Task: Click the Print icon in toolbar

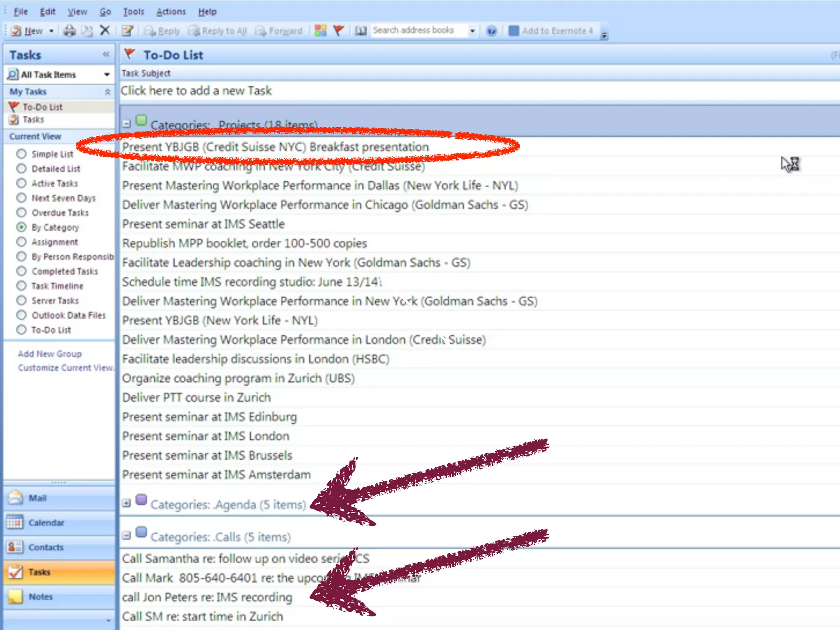Action: 69,31
